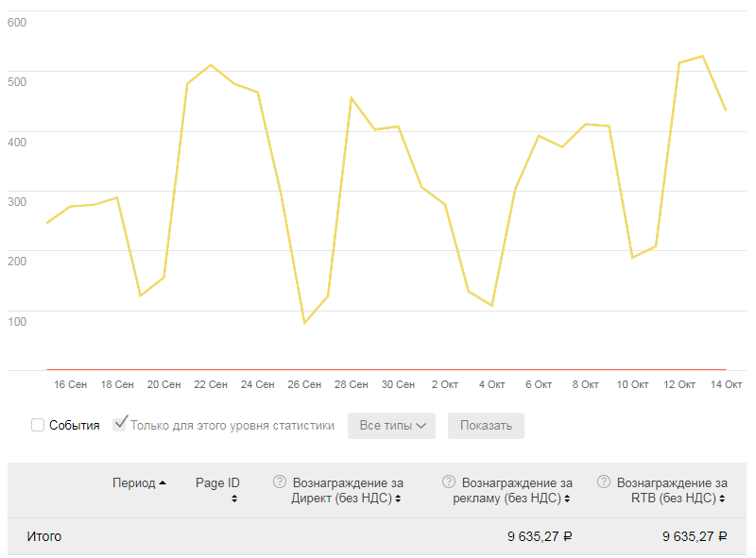Click the 600 y-axis label
This screenshot has height=558, width=756.
pyautogui.click(x=17, y=23)
